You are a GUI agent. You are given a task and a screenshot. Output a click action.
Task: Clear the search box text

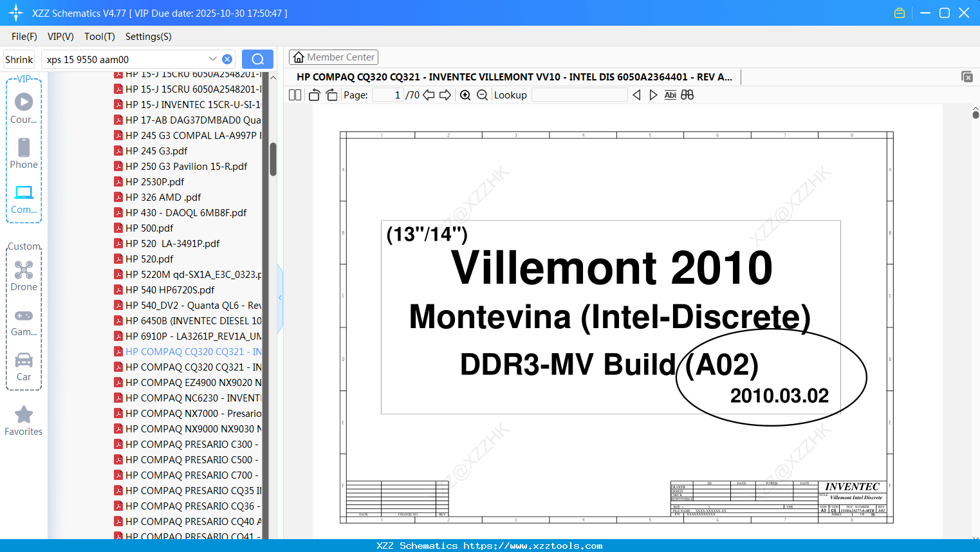coord(227,59)
